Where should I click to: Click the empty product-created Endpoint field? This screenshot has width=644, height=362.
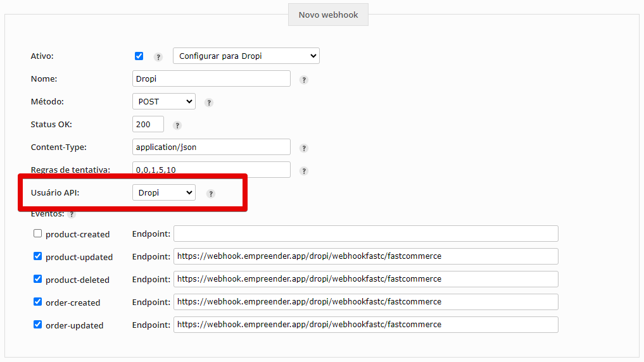click(x=366, y=234)
